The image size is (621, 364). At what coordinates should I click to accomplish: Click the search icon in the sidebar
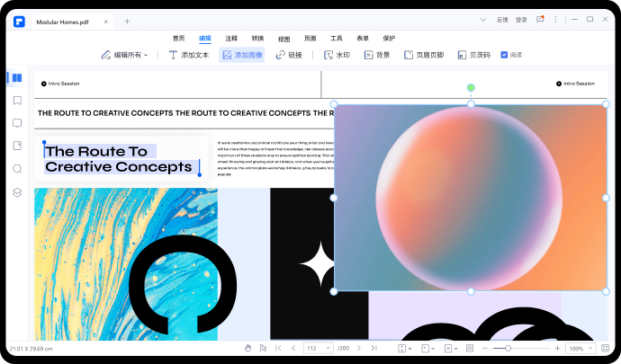[17, 169]
